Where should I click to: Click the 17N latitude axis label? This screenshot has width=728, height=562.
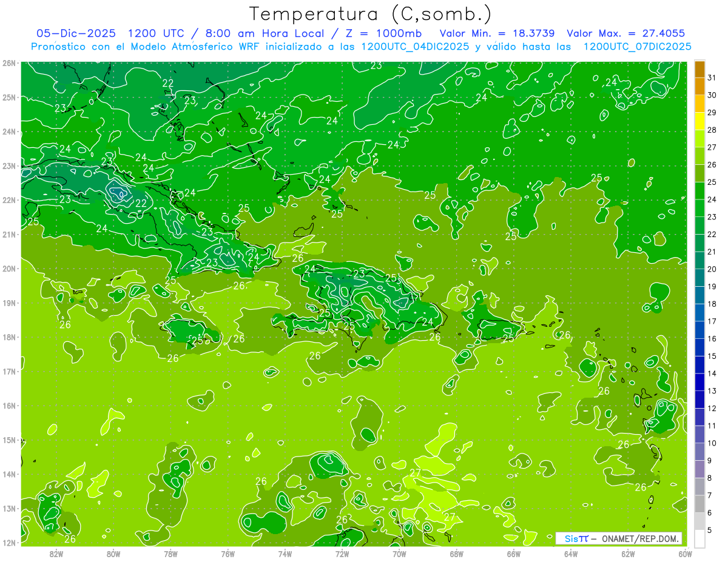(8, 371)
